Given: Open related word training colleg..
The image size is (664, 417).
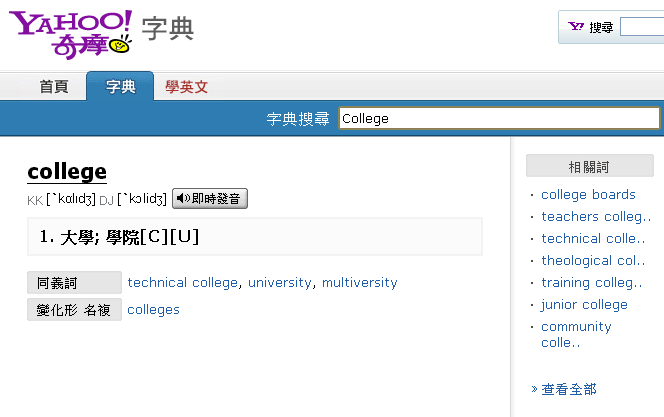Looking at the screenshot, I should click(592, 283).
